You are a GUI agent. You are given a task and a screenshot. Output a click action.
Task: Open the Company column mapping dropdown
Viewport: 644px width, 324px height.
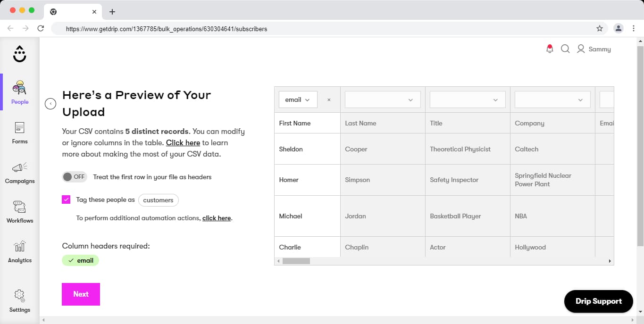[x=552, y=100]
